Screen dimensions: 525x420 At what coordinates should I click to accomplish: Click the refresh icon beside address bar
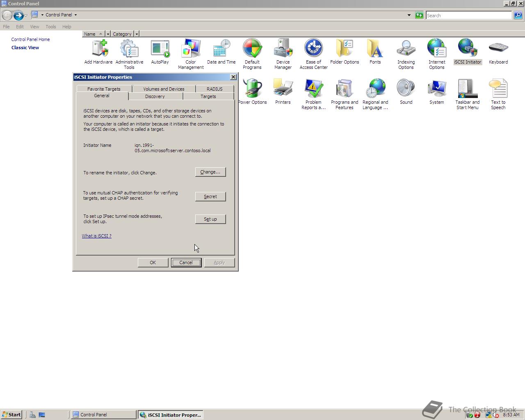419,15
